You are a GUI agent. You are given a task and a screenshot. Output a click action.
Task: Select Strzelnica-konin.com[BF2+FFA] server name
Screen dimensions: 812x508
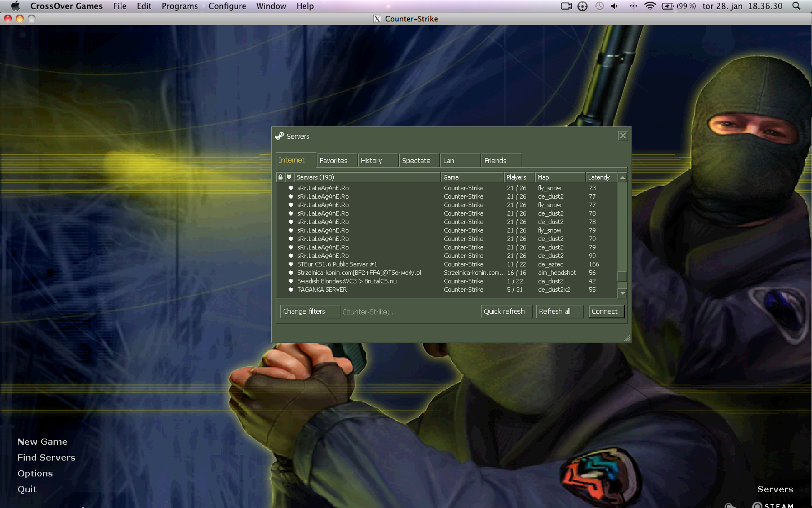(359, 273)
